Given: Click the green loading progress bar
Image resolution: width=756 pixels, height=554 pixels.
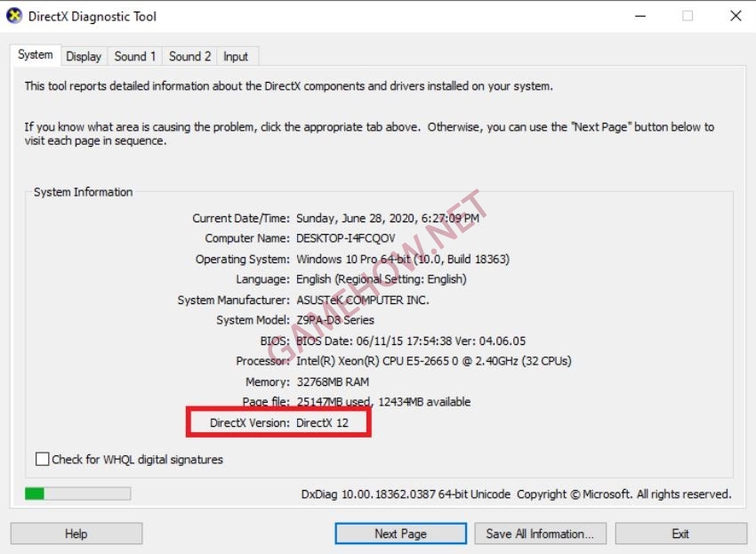Looking at the screenshot, I should pos(77,494).
